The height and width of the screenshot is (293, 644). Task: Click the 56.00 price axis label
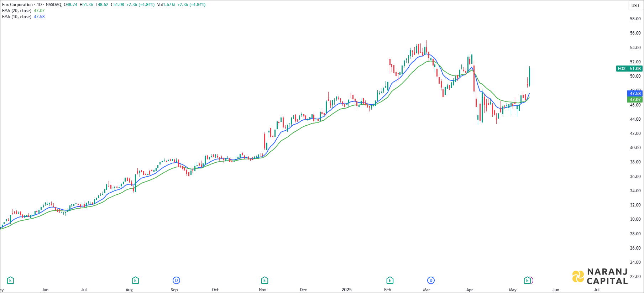tap(635, 33)
